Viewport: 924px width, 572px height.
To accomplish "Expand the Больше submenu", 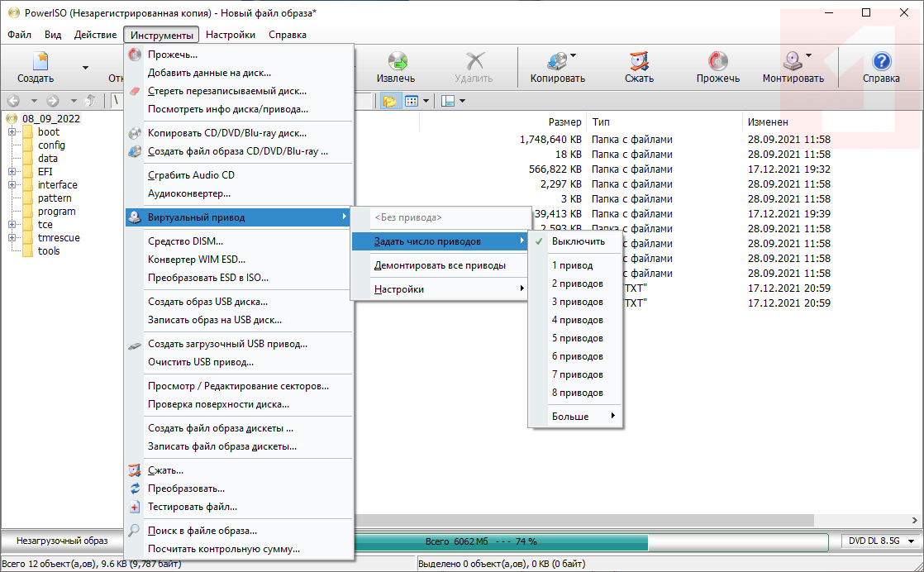I will tap(575, 417).
